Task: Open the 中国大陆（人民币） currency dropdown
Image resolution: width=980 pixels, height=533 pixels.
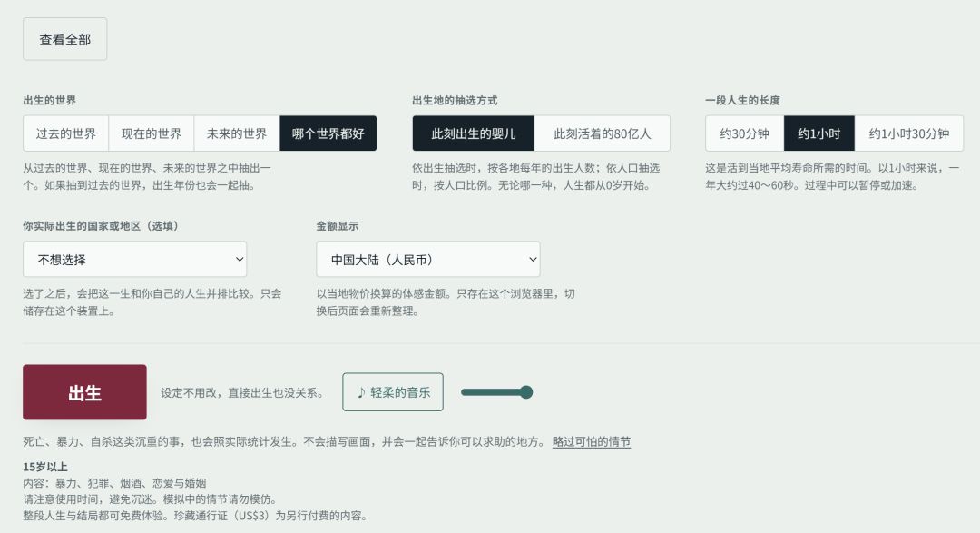Action: [428, 259]
